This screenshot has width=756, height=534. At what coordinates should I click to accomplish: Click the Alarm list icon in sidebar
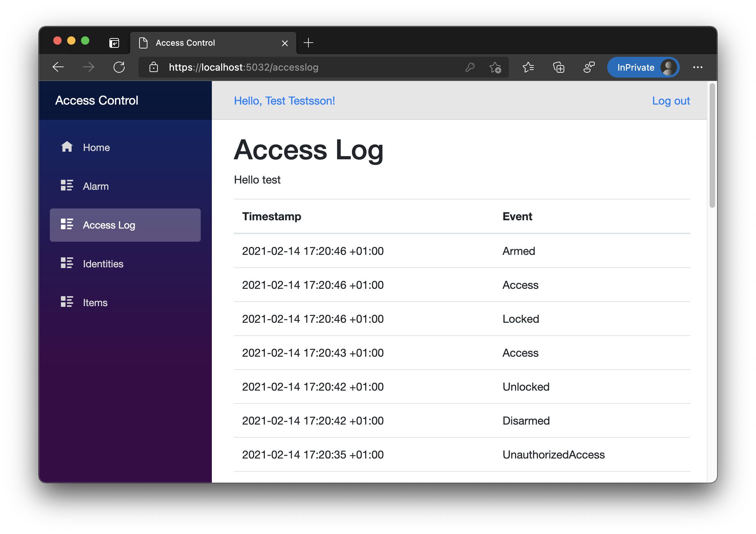[x=67, y=186]
